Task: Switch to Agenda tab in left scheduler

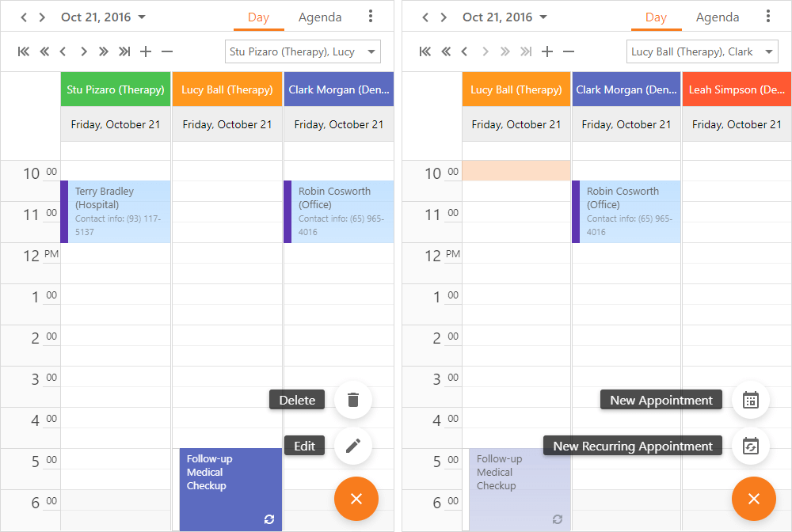Action: click(x=320, y=17)
